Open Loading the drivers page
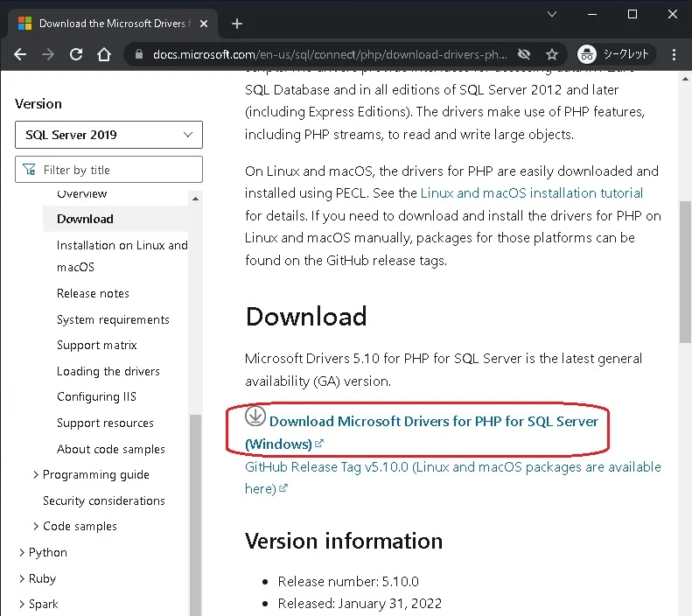692x616 pixels. pyautogui.click(x=108, y=371)
